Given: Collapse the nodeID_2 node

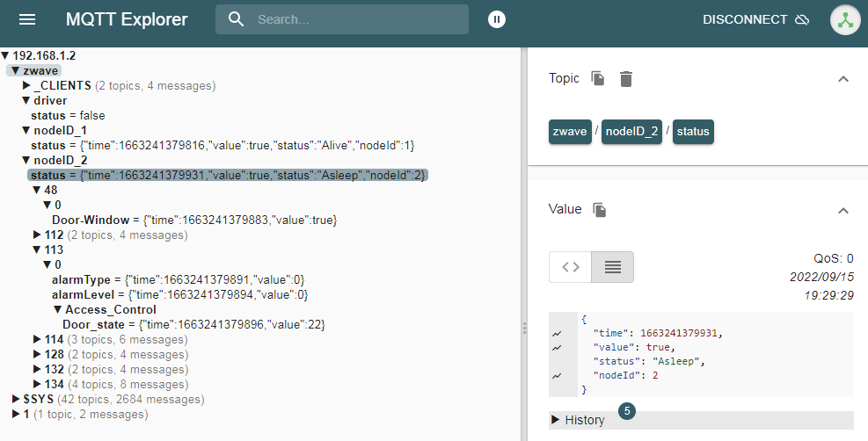Looking at the screenshot, I should (26, 160).
